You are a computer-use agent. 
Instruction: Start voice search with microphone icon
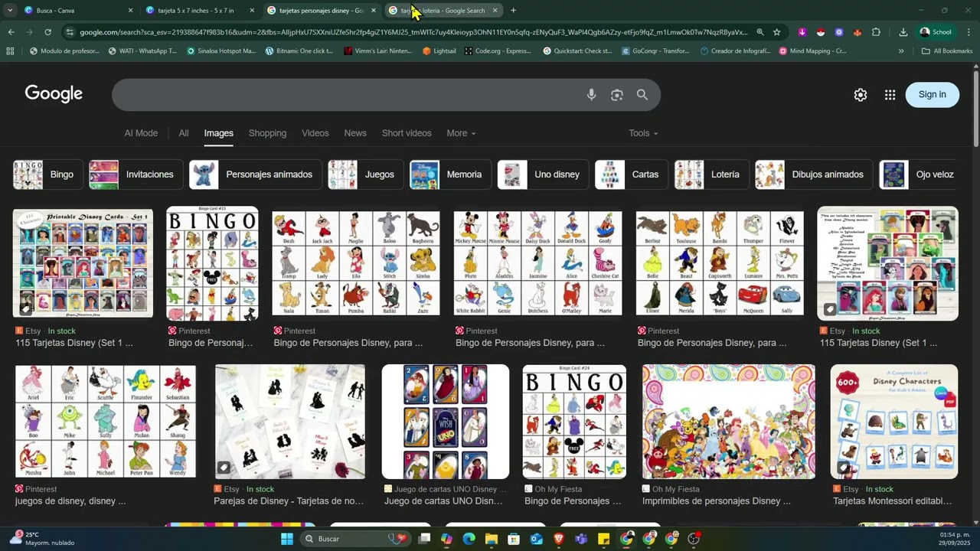591,95
